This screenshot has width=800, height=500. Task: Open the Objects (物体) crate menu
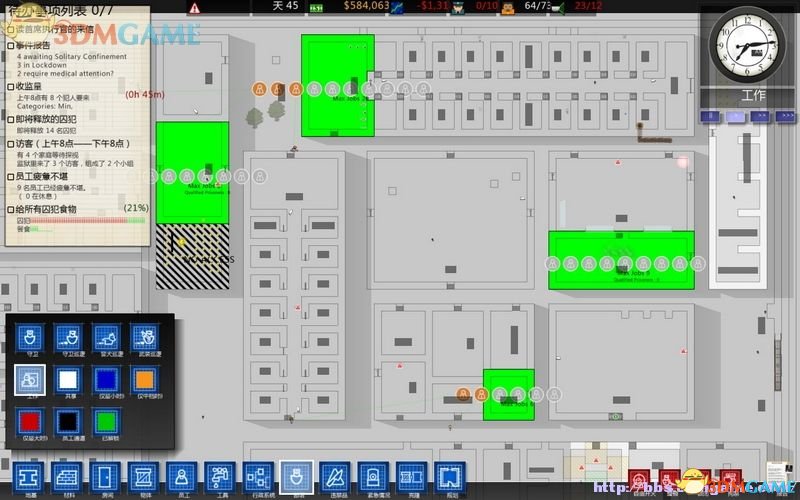tap(143, 478)
